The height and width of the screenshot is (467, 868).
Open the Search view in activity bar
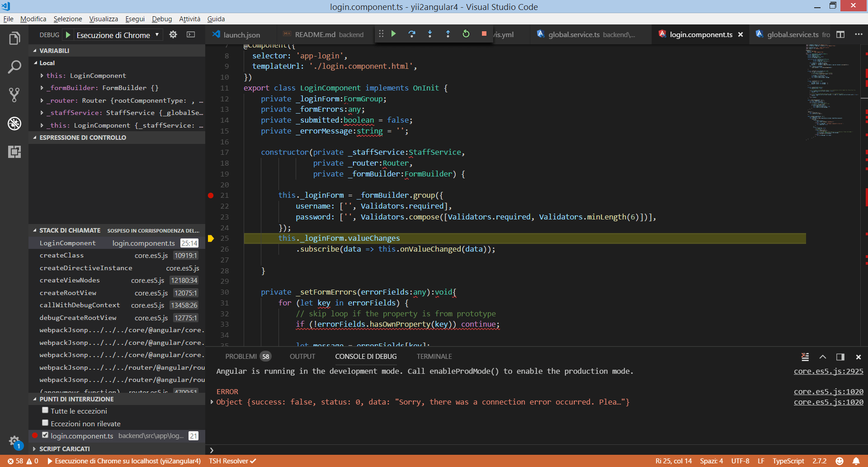click(14, 67)
